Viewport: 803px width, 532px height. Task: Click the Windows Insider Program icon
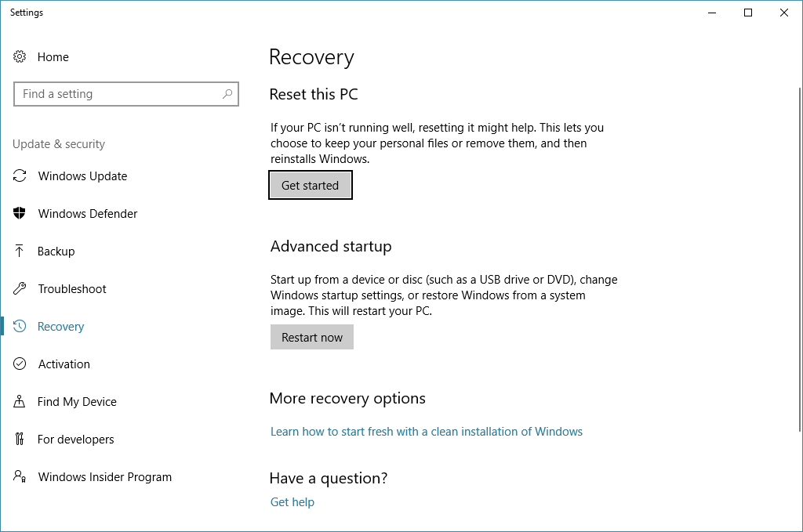click(x=20, y=476)
